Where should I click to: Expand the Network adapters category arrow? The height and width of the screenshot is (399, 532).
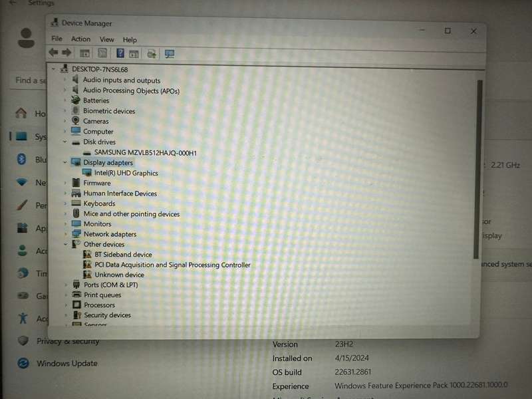click(x=65, y=234)
